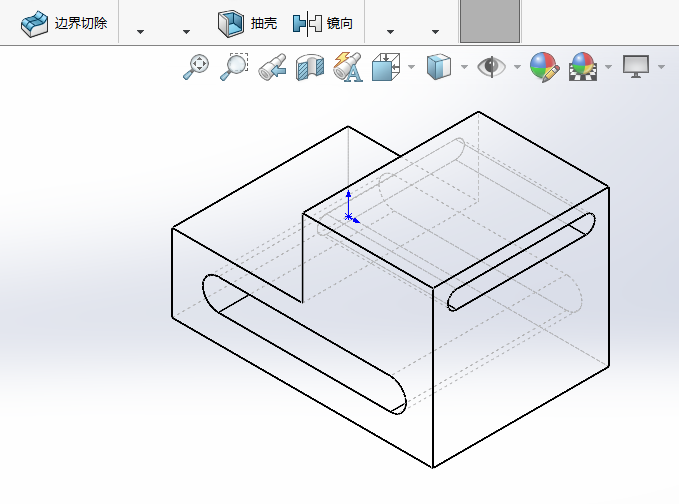Activate the Mirror (镜向) feature
Image resolution: width=679 pixels, height=504 pixels.
click(x=307, y=22)
